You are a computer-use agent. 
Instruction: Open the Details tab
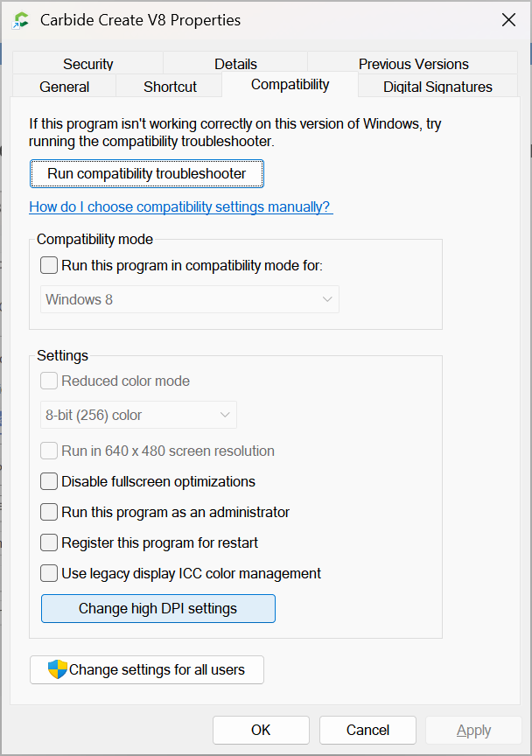[235, 64]
